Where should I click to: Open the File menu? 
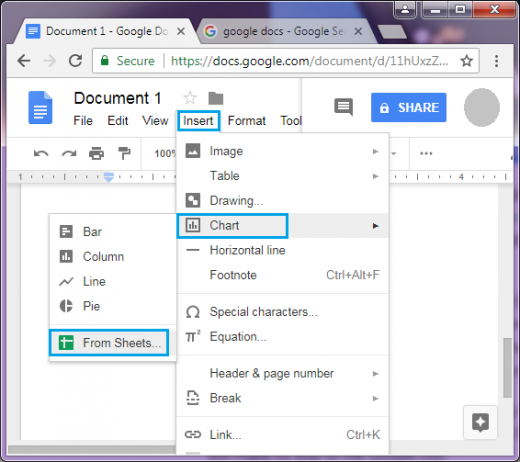coord(83,121)
